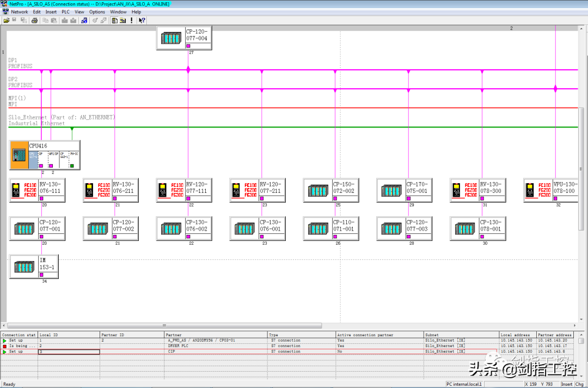The width and height of the screenshot is (588, 388).
Task: Open the Network menu
Action: [x=20, y=11]
